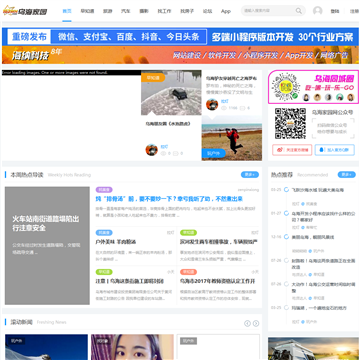The image size is (360, 360).
Task: Open the 户外美味 羊肉脆汤 article
Action: pyautogui.click(x=115, y=242)
